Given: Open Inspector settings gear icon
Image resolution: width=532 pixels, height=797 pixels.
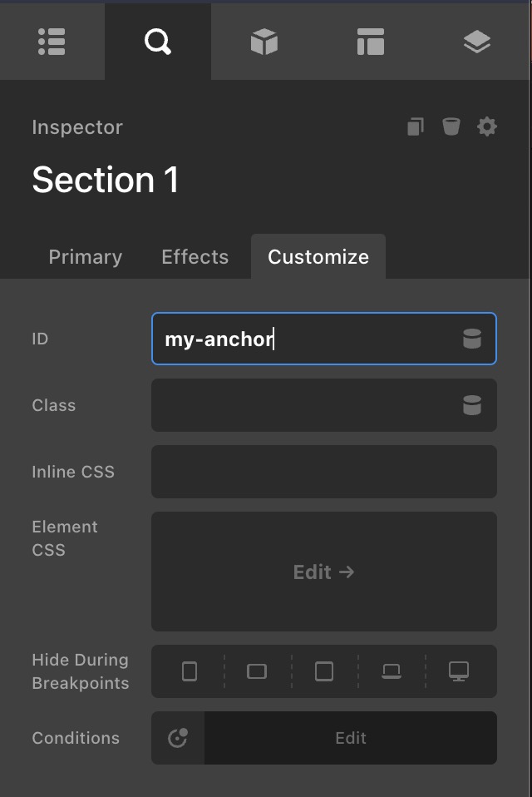Looking at the screenshot, I should pos(487,126).
